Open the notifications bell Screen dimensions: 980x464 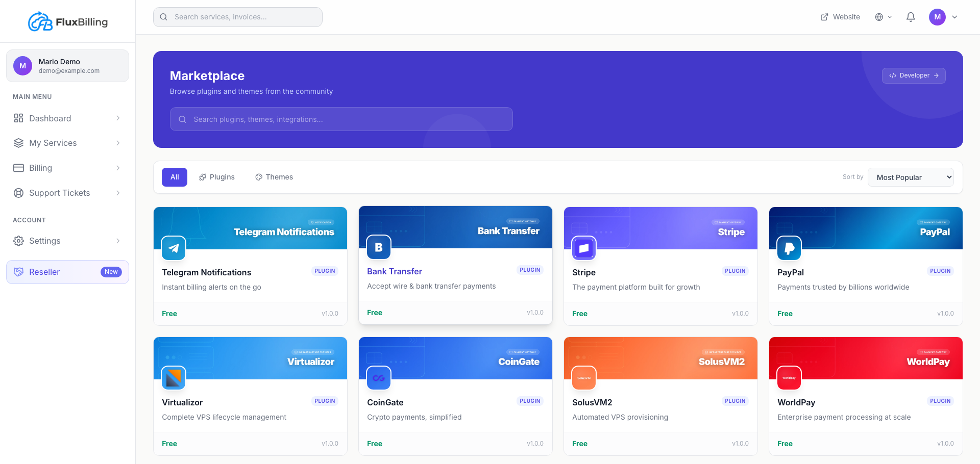(911, 17)
